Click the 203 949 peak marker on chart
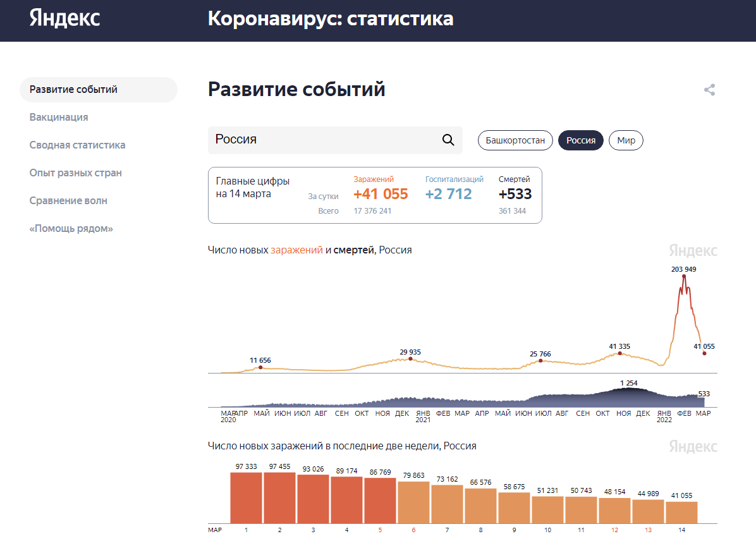 tap(684, 276)
